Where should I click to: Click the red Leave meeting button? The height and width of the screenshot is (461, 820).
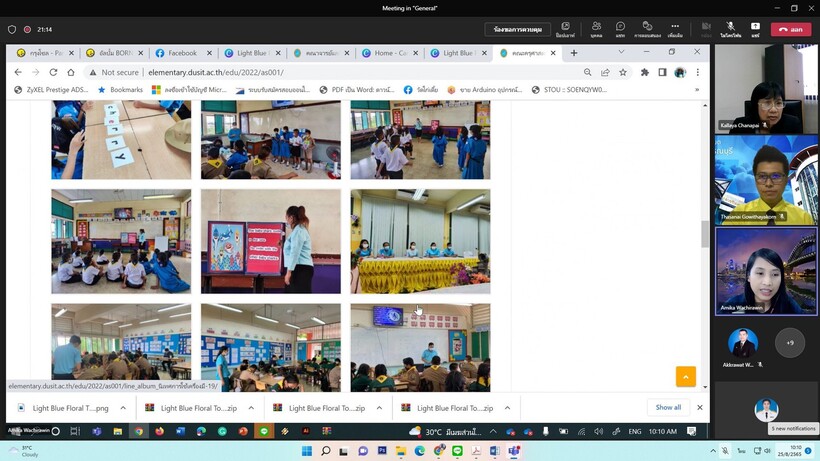click(791, 29)
